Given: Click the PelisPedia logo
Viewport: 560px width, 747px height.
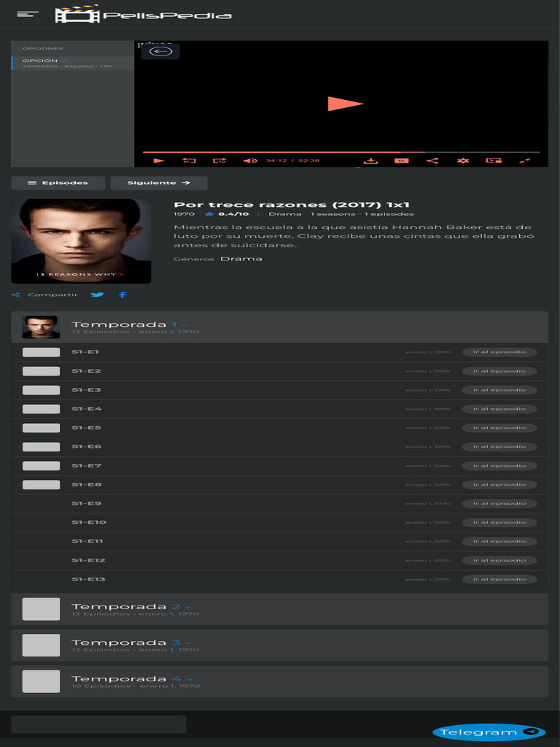Looking at the screenshot, I should tap(144, 15).
